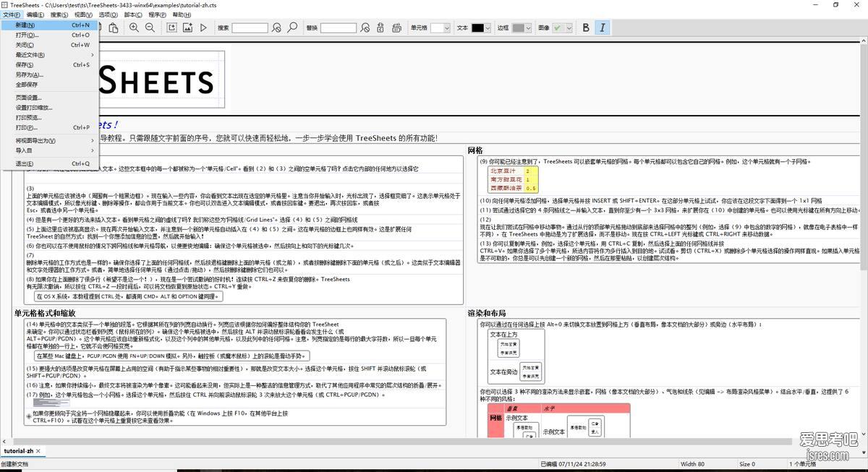868x472 pixels.
Task: Expand the 最近文件 submenu
Action: [50, 55]
